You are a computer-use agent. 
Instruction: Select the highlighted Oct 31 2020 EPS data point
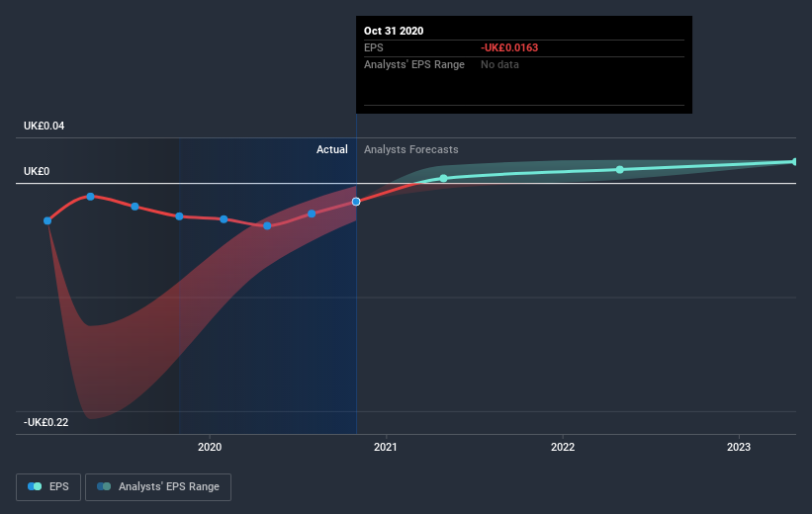(356, 202)
